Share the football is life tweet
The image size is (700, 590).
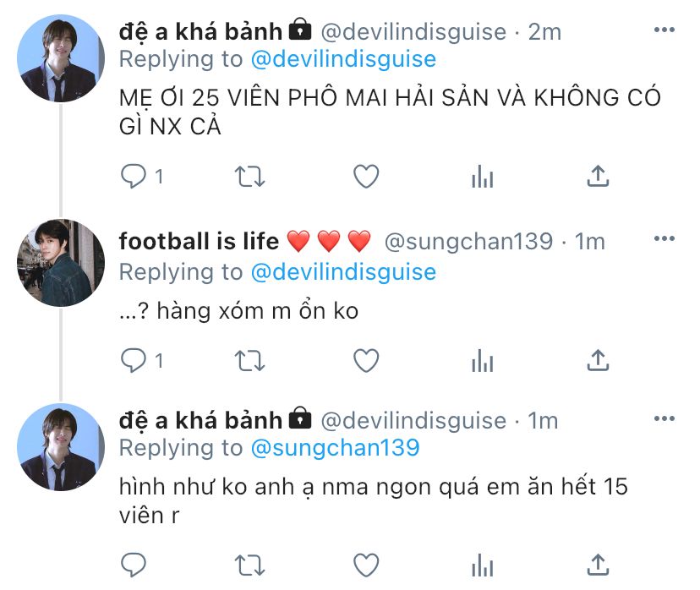point(598,360)
